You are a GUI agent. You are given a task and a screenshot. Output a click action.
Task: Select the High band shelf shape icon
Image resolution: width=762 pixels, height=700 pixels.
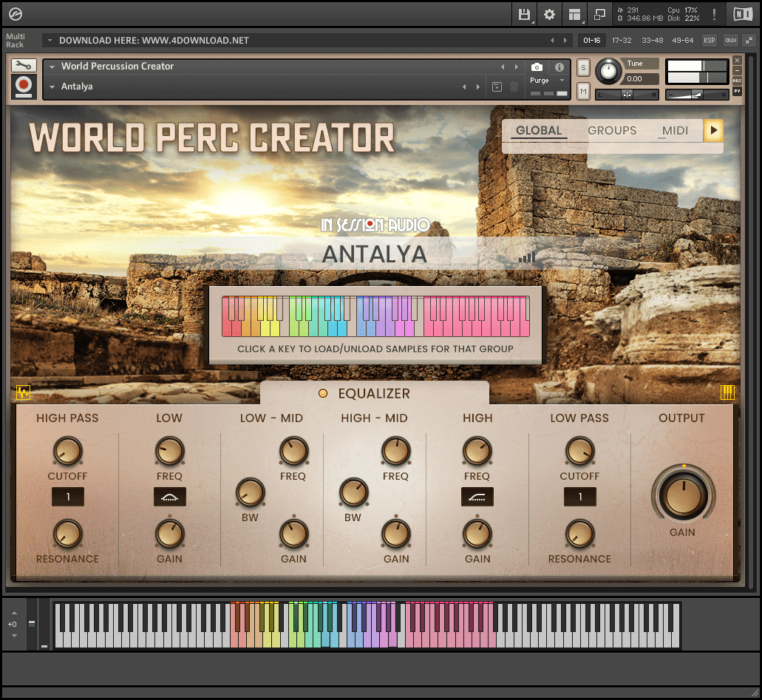(477, 497)
